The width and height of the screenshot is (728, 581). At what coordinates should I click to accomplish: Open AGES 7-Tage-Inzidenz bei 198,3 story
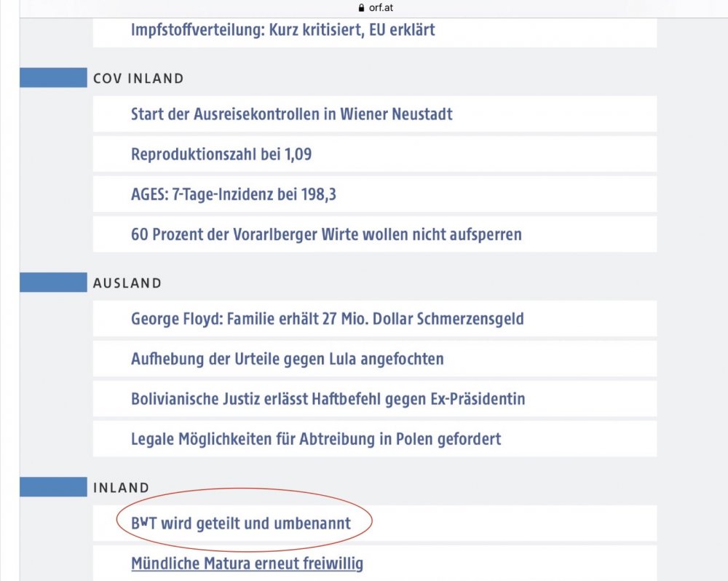(x=233, y=194)
